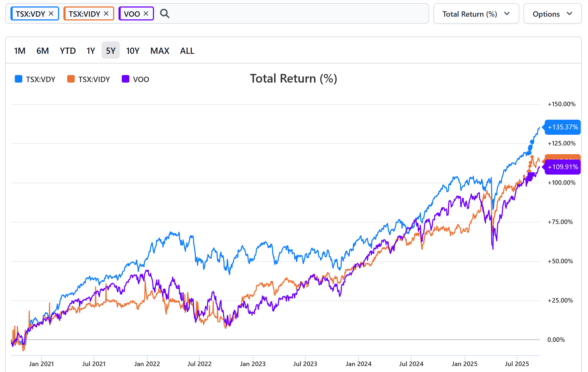Click the +25.00% y-axis label

click(x=560, y=300)
